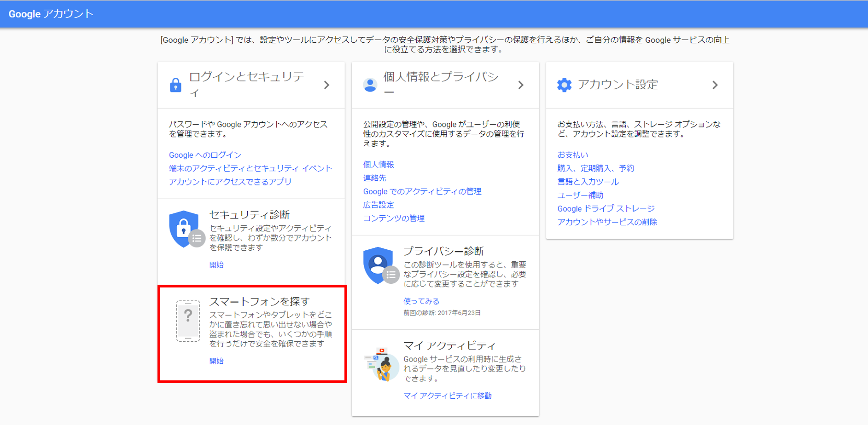Expand ログインとセキュリティ with its chevron arrow

pos(326,85)
